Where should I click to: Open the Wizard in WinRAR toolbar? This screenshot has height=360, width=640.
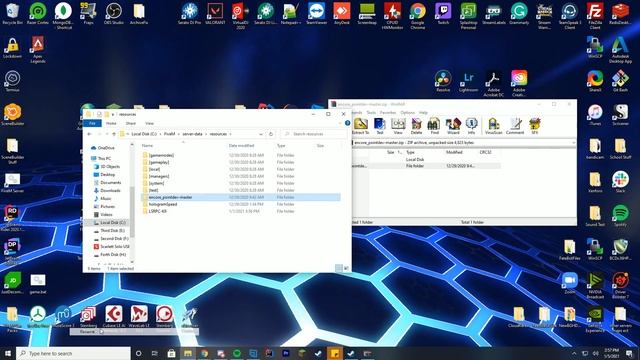tap(453, 126)
